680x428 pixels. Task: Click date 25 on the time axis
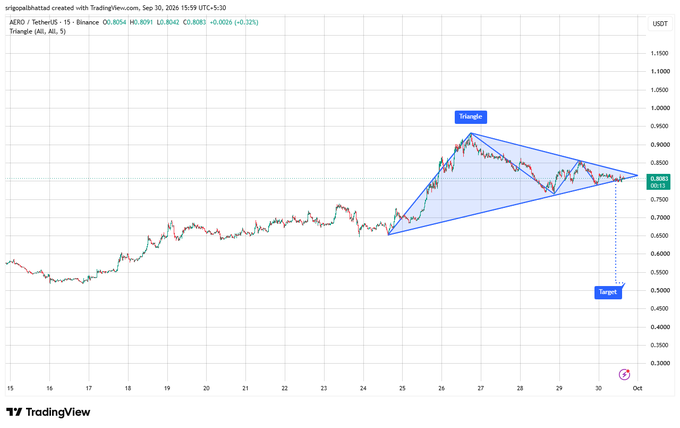[x=402, y=388]
